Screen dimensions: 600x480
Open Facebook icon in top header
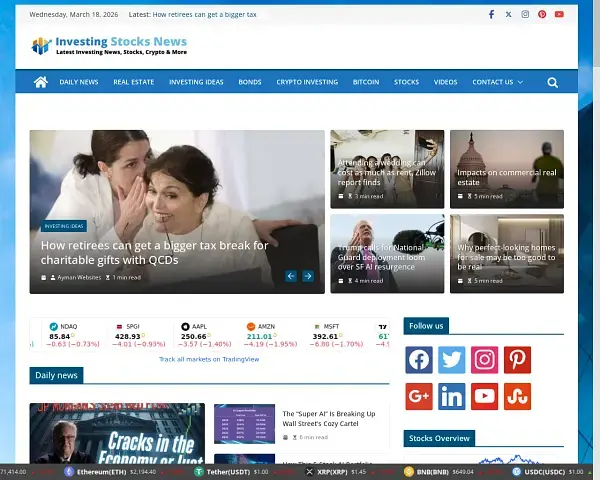(491, 15)
